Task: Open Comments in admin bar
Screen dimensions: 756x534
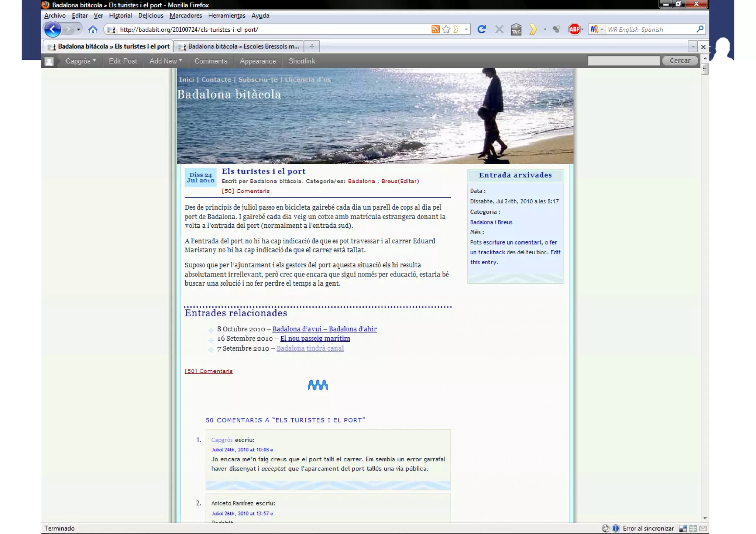Action: coord(211,61)
